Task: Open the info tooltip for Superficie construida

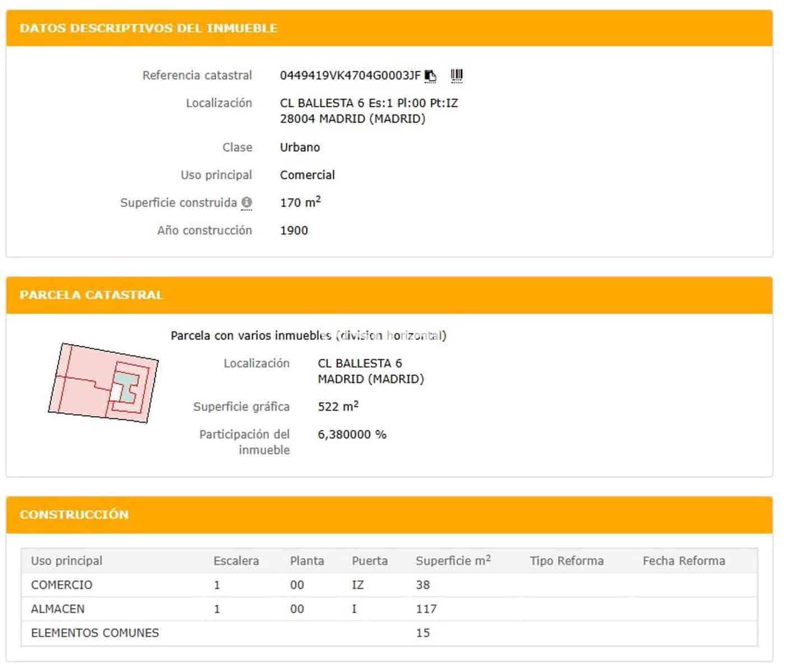Action: (247, 203)
